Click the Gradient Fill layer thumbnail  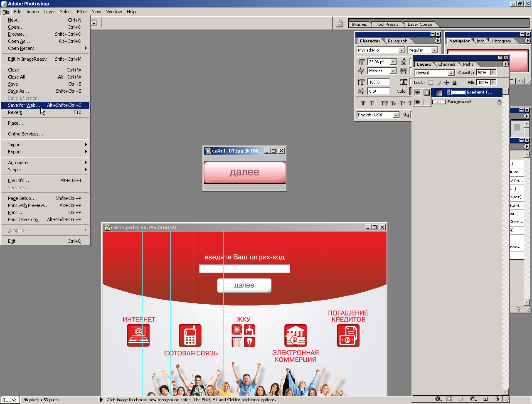click(438, 92)
